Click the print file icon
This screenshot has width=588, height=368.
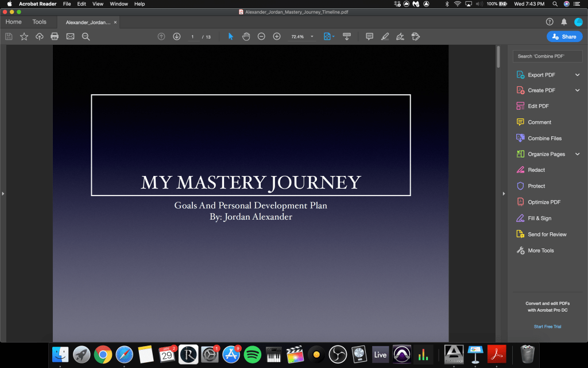point(55,36)
